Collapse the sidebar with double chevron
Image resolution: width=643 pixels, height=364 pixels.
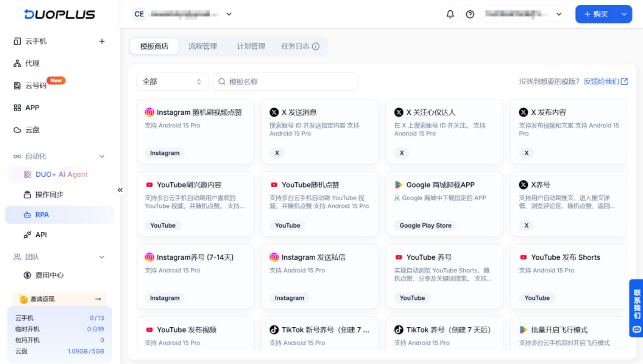[120, 190]
